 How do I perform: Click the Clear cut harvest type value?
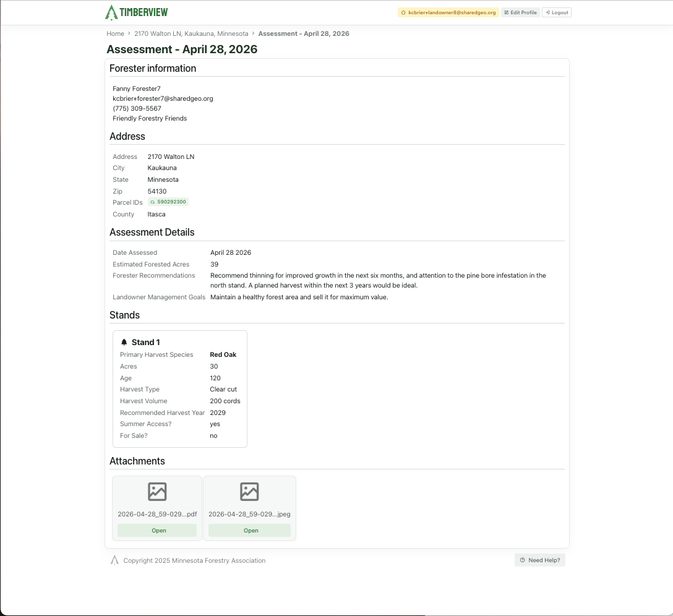click(x=223, y=390)
